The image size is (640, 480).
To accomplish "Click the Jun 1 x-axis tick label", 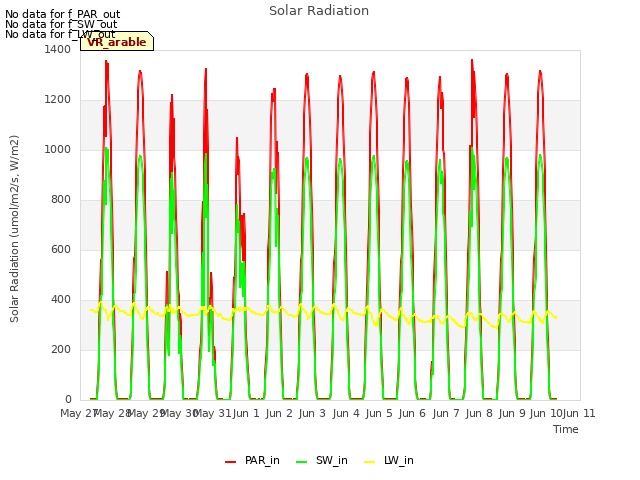I will click(246, 413).
